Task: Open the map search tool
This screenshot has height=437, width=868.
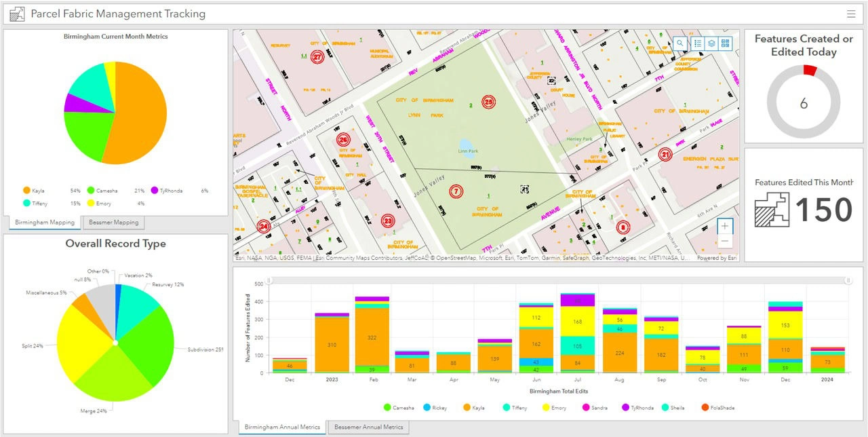Action: click(x=680, y=43)
